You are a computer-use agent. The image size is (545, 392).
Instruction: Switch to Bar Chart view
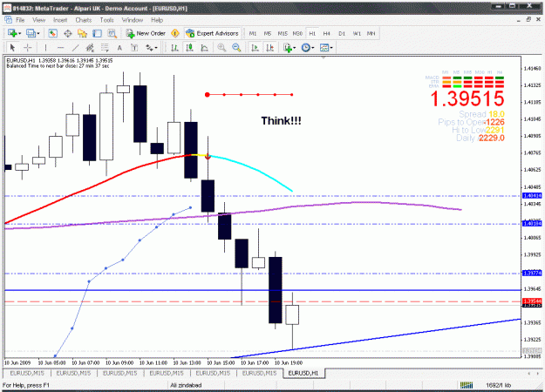coord(174,48)
